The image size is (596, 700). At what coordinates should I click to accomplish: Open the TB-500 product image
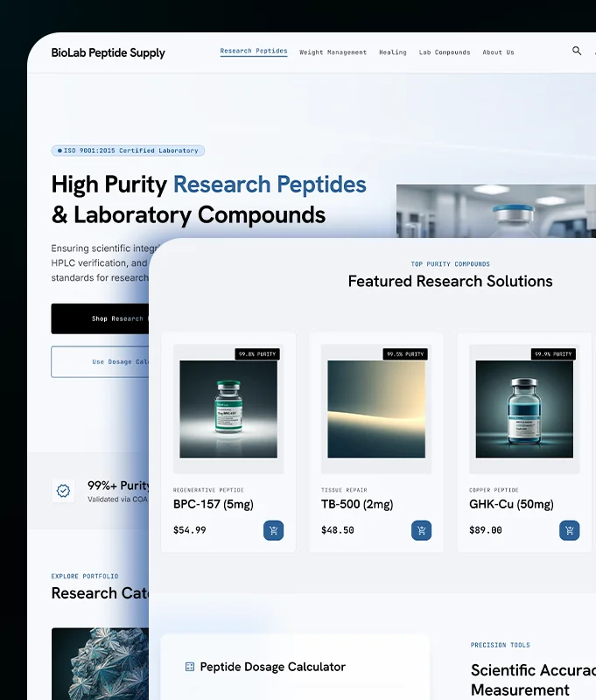click(376, 409)
